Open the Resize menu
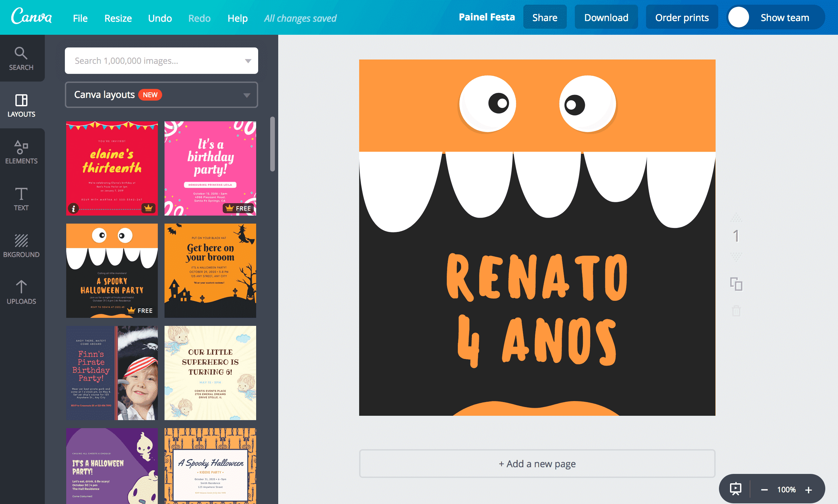This screenshot has width=838, height=504. click(x=118, y=18)
